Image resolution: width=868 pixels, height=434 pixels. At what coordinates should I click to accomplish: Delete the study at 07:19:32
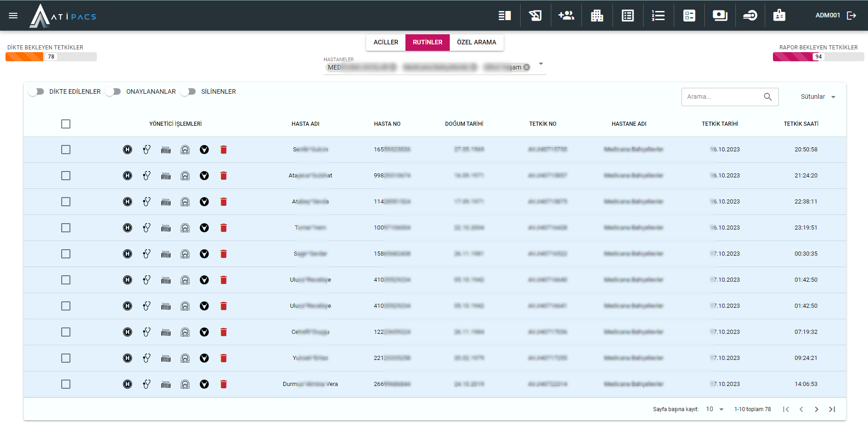click(x=224, y=332)
